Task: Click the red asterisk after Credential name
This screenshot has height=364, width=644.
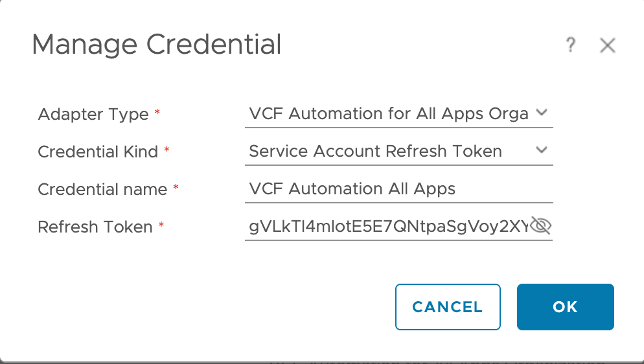Action: click(x=176, y=188)
